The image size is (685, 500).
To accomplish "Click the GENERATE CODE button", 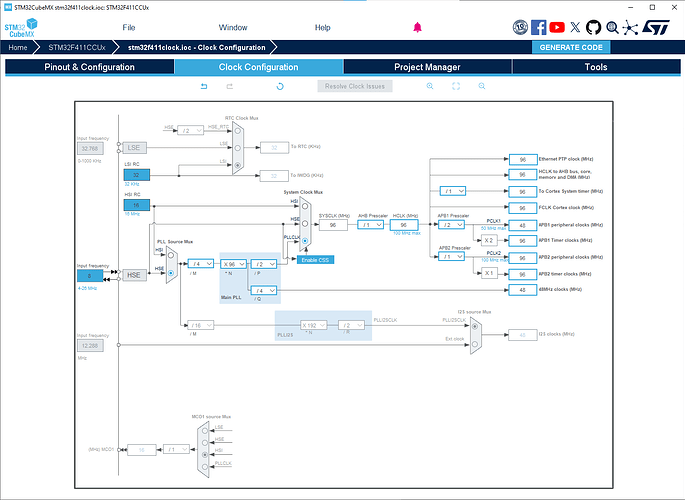I will pos(571,47).
